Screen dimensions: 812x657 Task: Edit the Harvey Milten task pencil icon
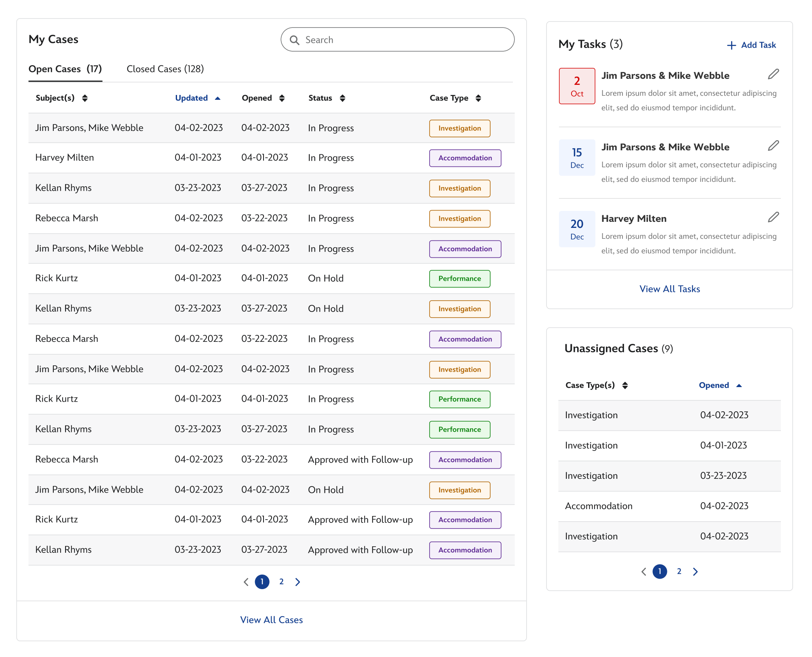click(x=773, y=217)
